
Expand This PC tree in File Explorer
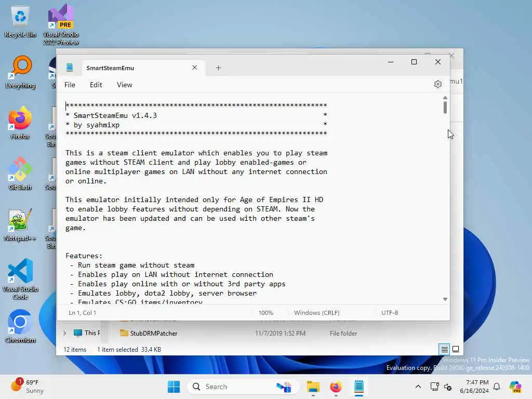coord(64,333)
